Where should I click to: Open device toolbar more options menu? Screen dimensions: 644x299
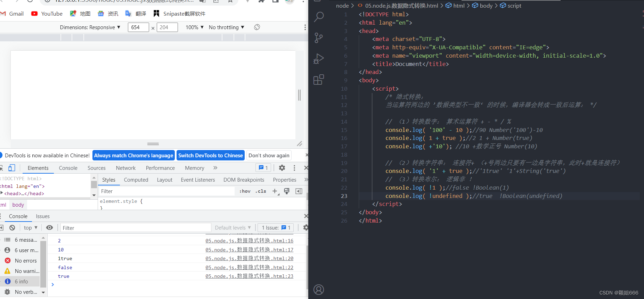(x=305, y=27)
